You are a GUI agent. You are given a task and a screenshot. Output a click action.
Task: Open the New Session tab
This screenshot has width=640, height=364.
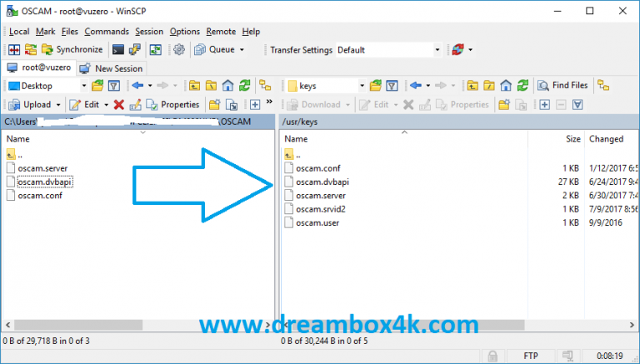point(111,68)
